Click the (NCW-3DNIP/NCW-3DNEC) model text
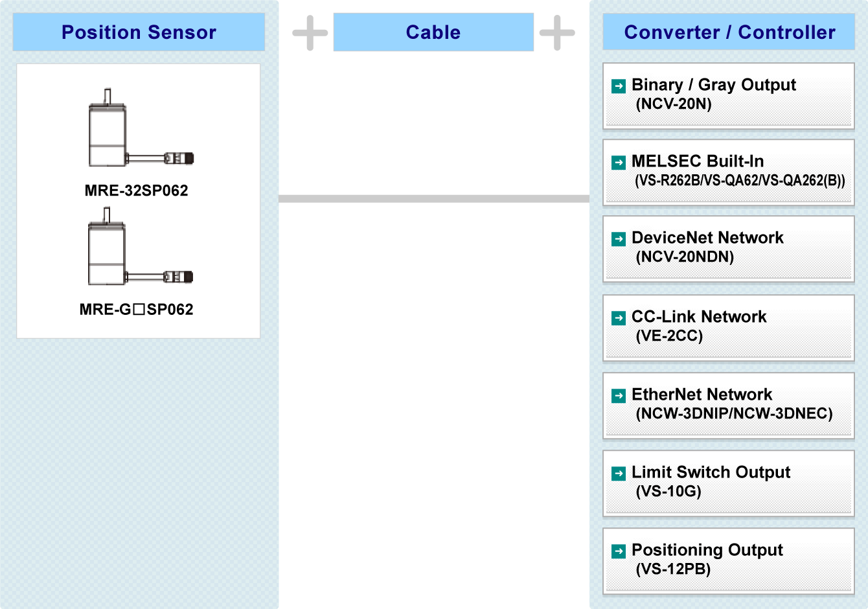 [734, 413]
